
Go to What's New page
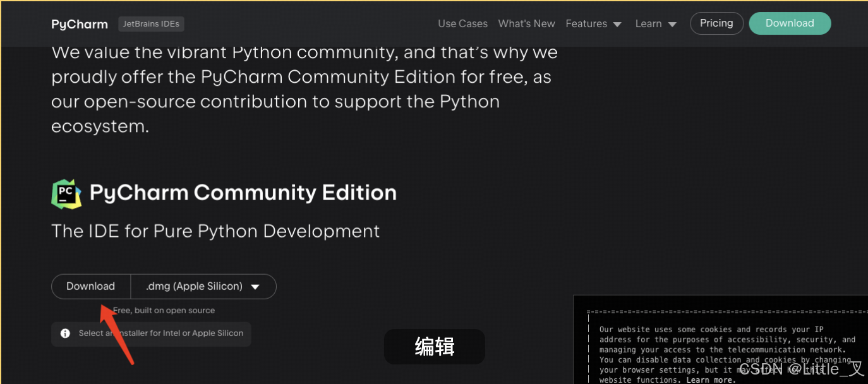click(x=526, y=24)
